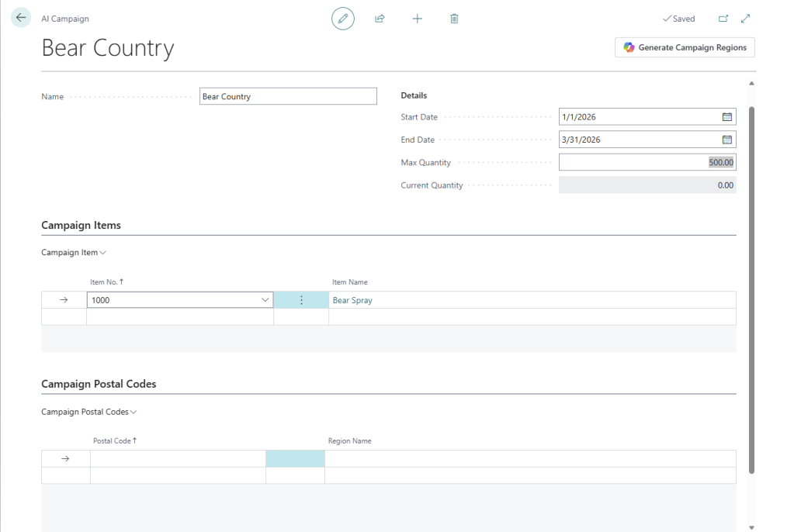
Task: Click the trash delete icon
Action: point(454,19)
